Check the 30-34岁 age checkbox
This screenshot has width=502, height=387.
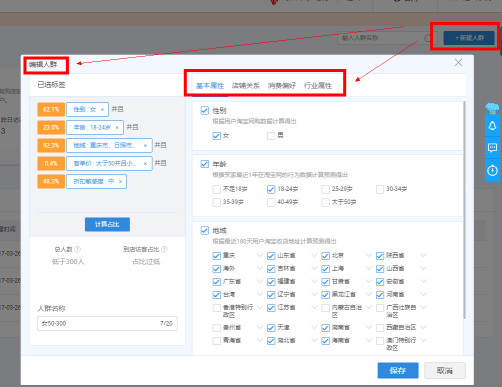click(380, 189)
